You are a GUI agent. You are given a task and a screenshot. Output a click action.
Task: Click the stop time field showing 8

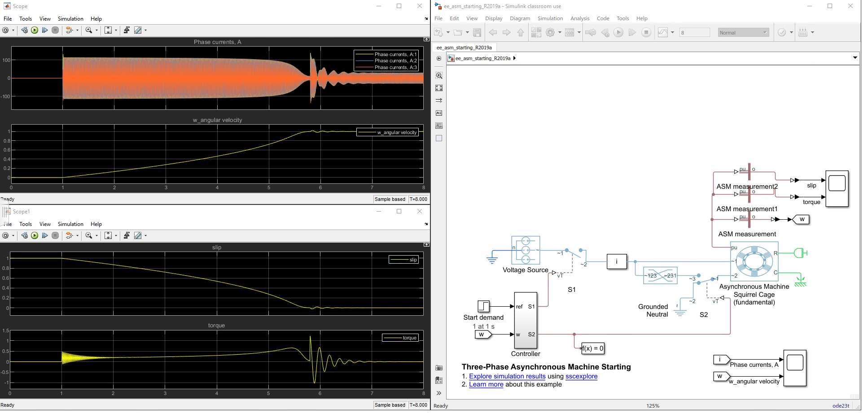pos(694,32)
